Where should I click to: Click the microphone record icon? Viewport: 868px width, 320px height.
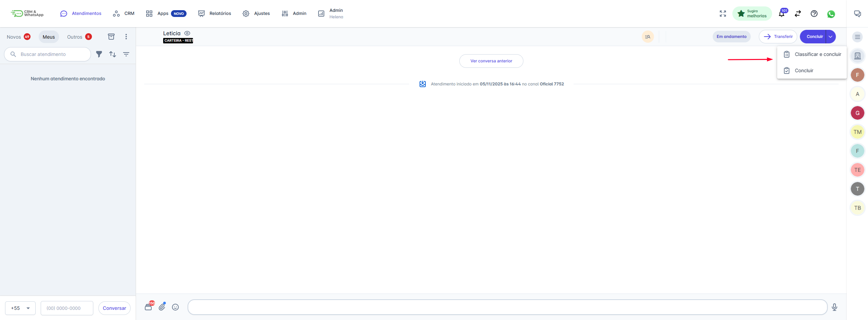834,307
